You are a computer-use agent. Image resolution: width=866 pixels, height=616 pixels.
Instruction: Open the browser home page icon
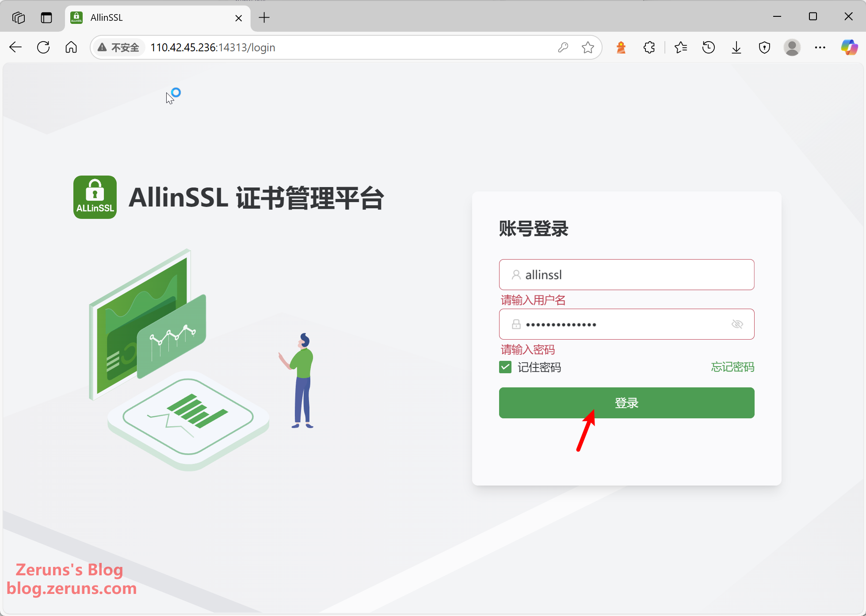(71, 47)
